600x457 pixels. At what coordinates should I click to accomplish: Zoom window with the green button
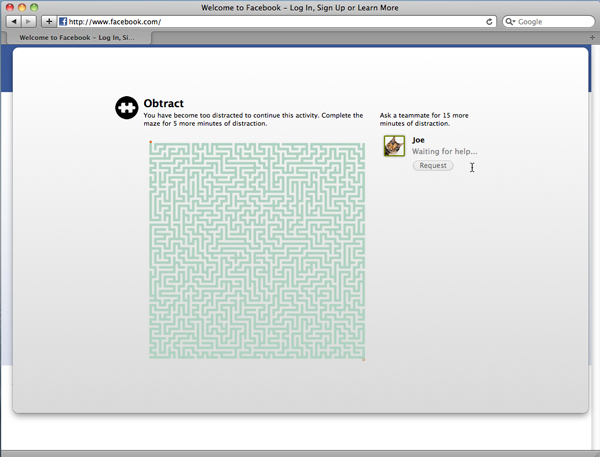pyautogui.click(x=34, y=7)
